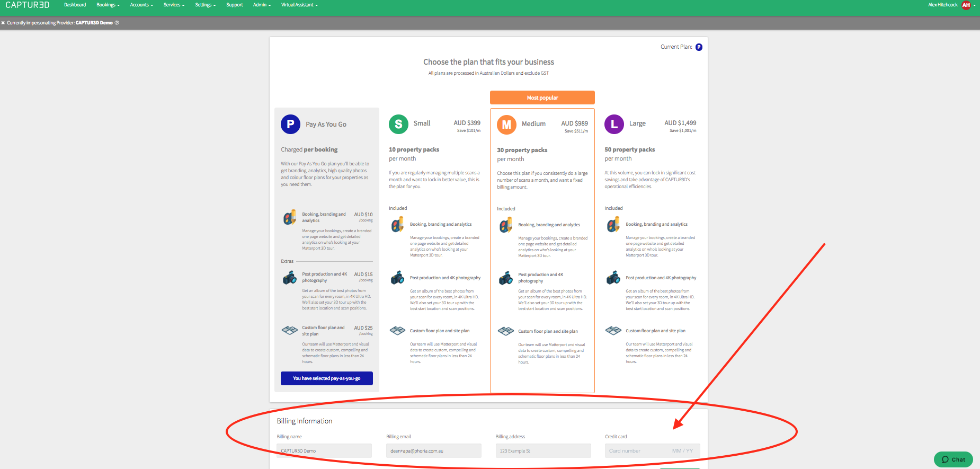Open the Support menu item
980x469 pixels.
coord(235,5)
